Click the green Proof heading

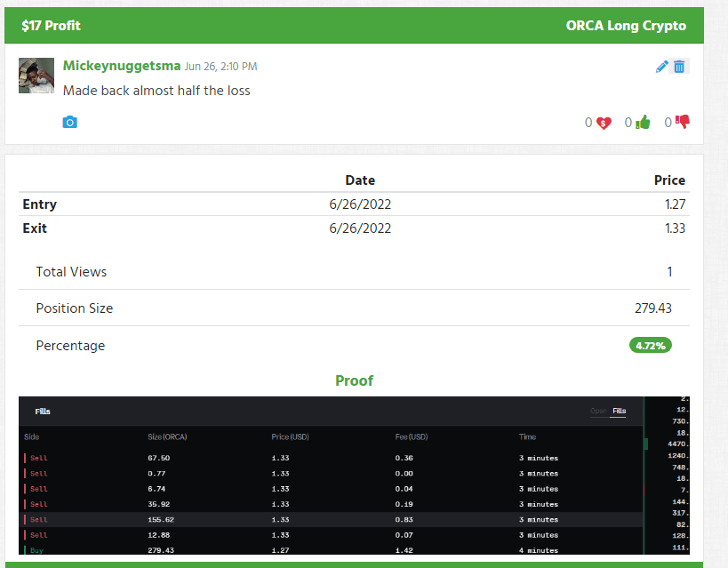pos(354,380)
